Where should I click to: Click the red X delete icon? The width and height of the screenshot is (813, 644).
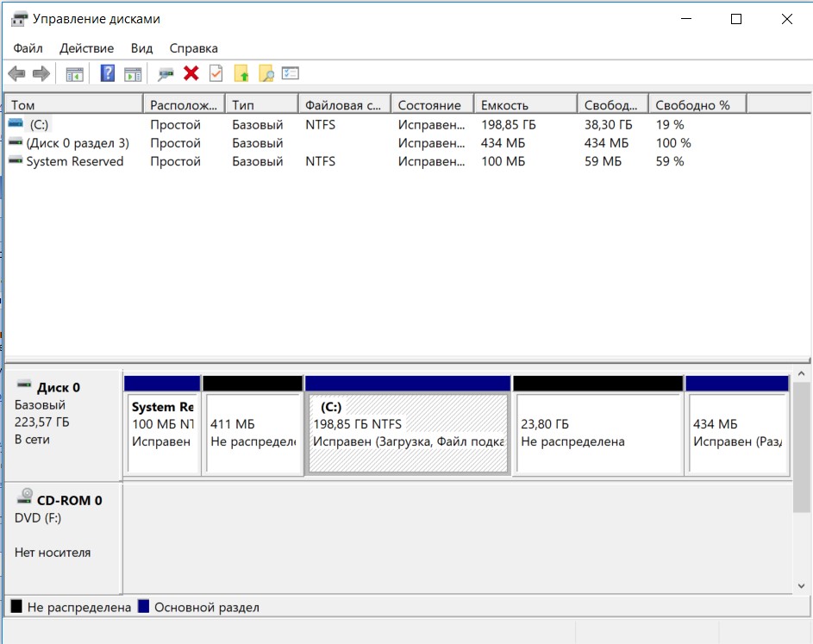tap(191, 74)
